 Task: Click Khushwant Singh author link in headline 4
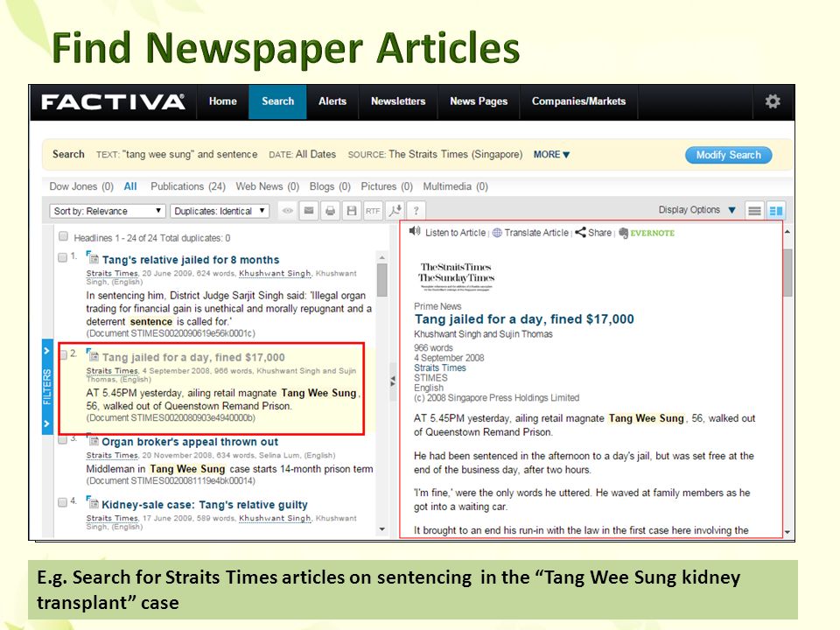pyautogui.click(x=275, y=518)
